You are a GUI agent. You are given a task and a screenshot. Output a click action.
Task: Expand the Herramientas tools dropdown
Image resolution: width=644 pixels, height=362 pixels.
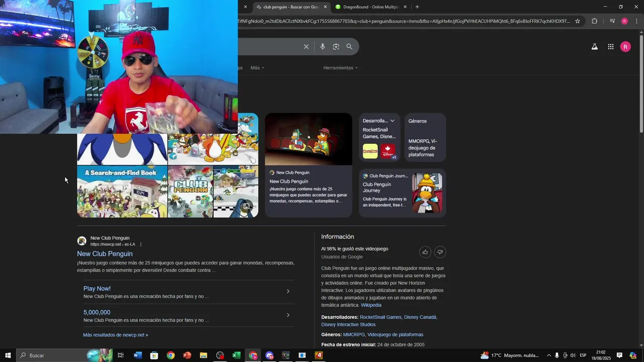coord(341,68)
